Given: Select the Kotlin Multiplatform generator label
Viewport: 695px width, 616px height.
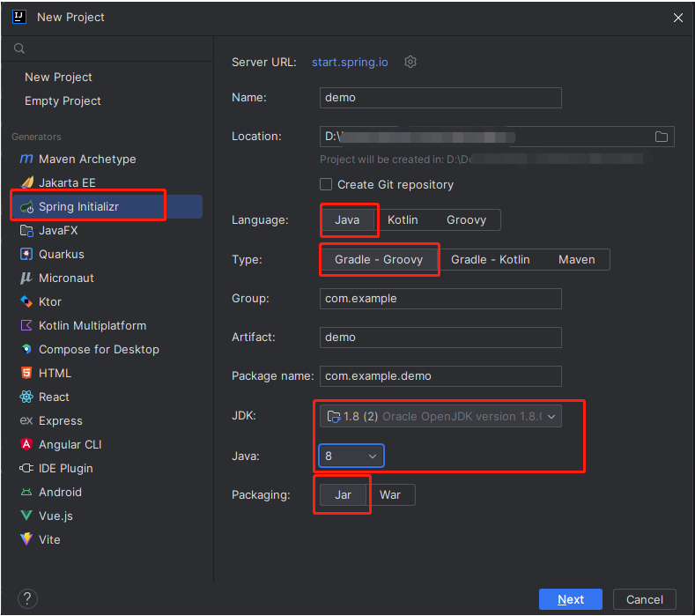Looking at the screenshot, I should tap(92, 325).
